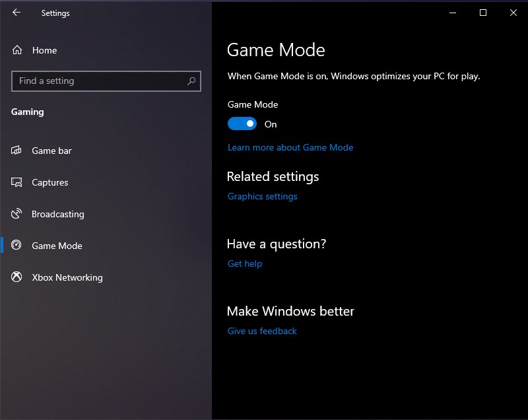Open Learn more about Game Mode
Viewport: 528px width, 420px height.
coord(290,147)
